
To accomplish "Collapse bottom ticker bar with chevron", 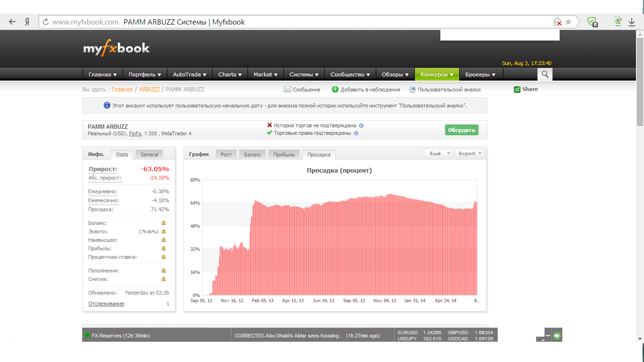I will [x=548, y=335].
